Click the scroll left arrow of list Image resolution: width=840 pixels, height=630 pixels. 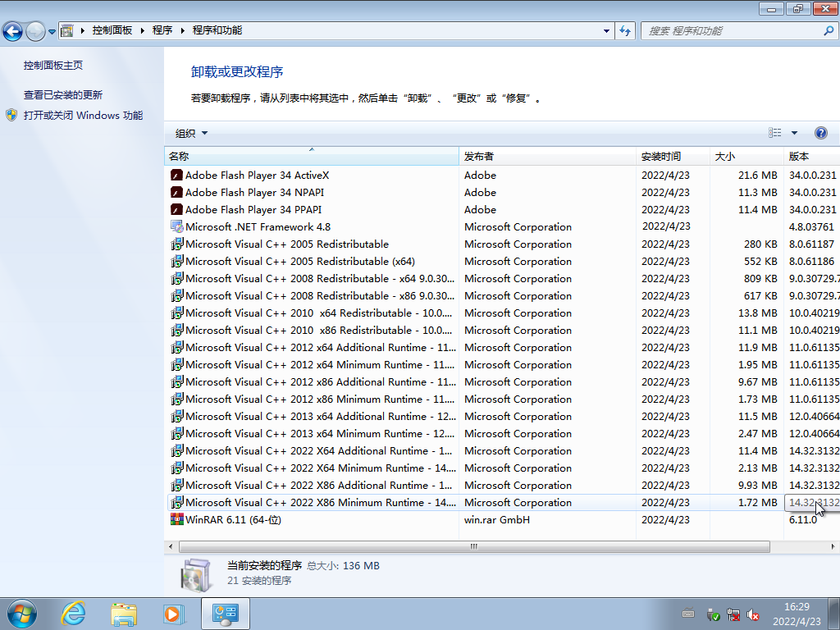coord(171,546)
